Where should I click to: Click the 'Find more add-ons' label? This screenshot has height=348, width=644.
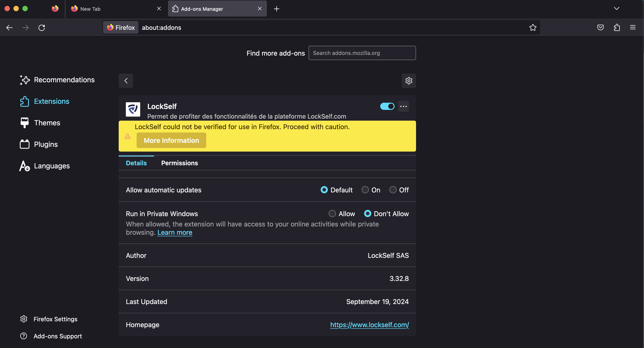coord(275,53)
